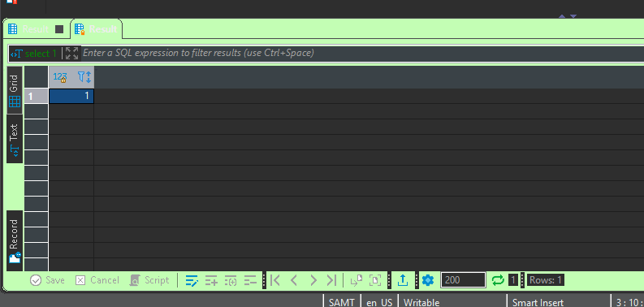Focus the SQL filter expression field

pyautogui.click(x=362, y=53)
